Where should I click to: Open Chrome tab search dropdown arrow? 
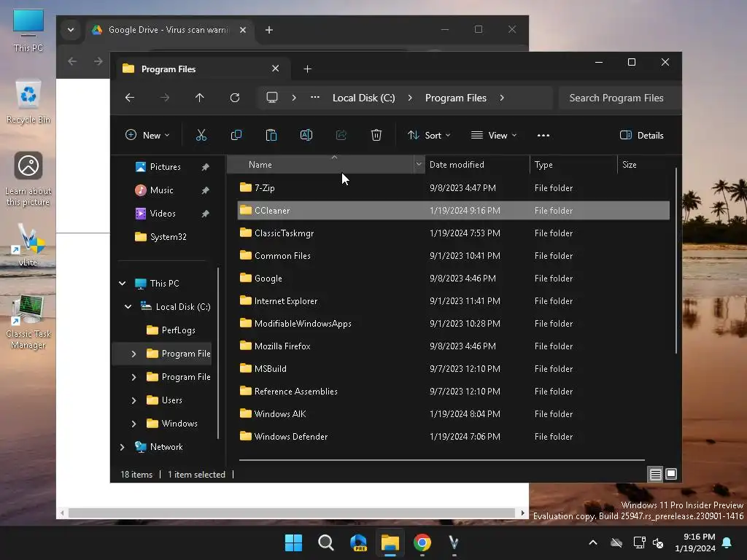[x=71, y=29]
